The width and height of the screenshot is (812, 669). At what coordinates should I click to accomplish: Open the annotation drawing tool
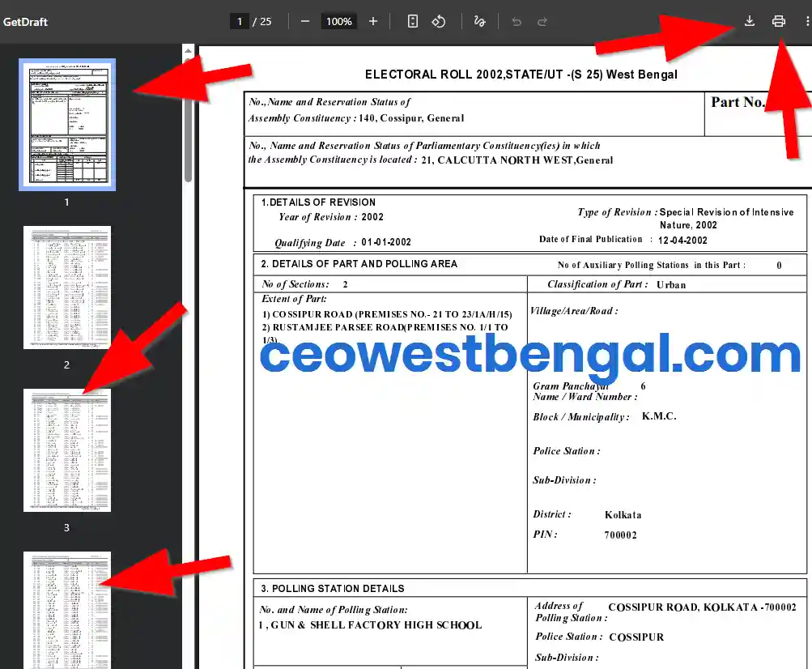click(479, 21)
